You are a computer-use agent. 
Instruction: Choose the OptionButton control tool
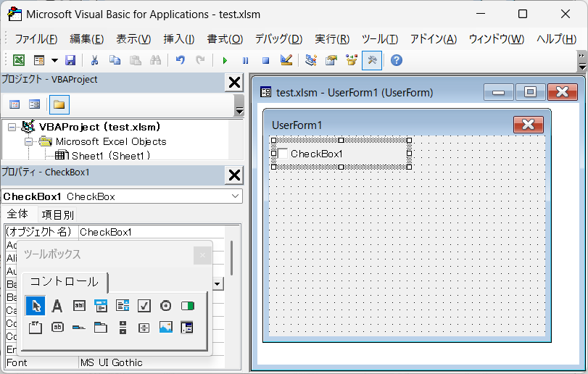pos(166,306)
